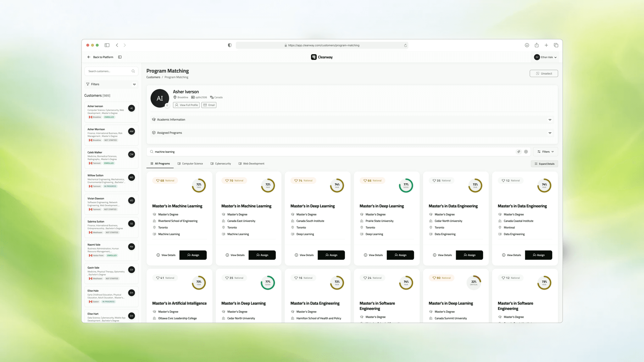Image resolution: width=644 pixels, height=362 pixels.
Task: Click the 77% Good match ring for Prairie State
Action: 406,186
